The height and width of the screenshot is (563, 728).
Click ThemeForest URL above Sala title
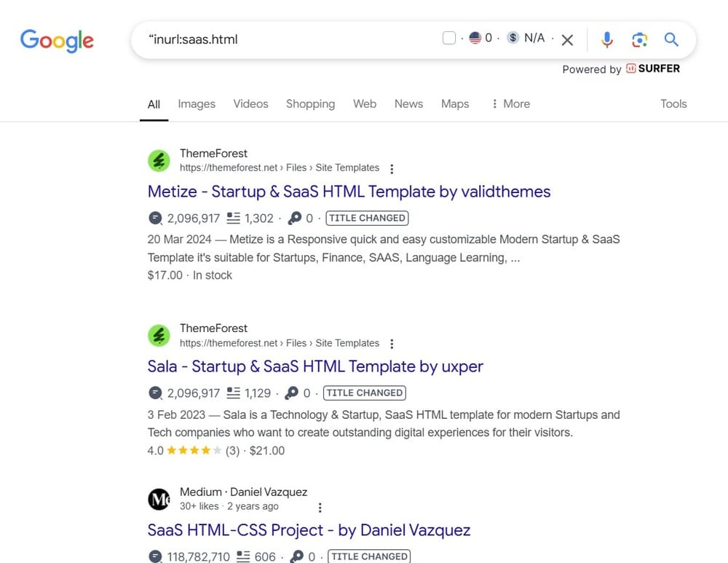tap(280, 343)
